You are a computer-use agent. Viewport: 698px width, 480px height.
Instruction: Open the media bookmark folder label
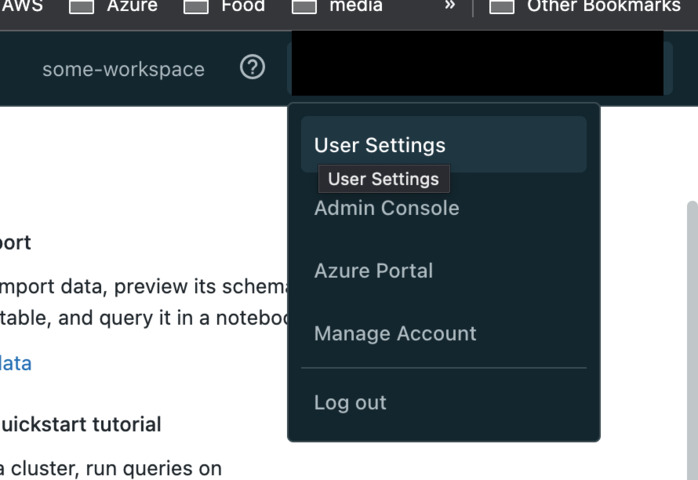[356, 6]
